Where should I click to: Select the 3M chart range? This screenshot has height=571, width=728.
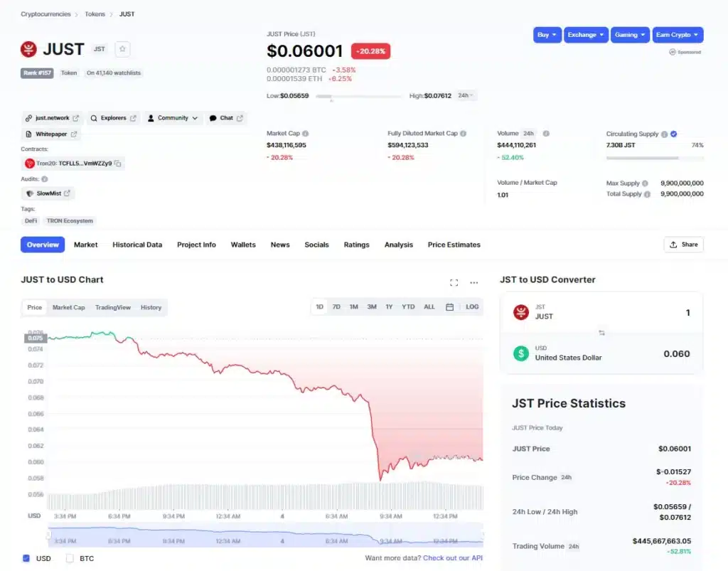372,307
